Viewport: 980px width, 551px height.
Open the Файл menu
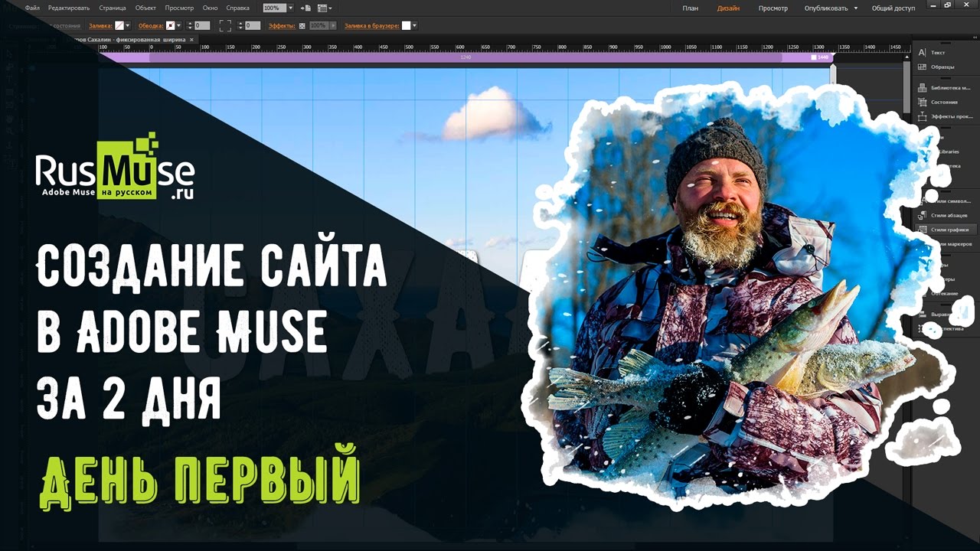tap(32, 8)
